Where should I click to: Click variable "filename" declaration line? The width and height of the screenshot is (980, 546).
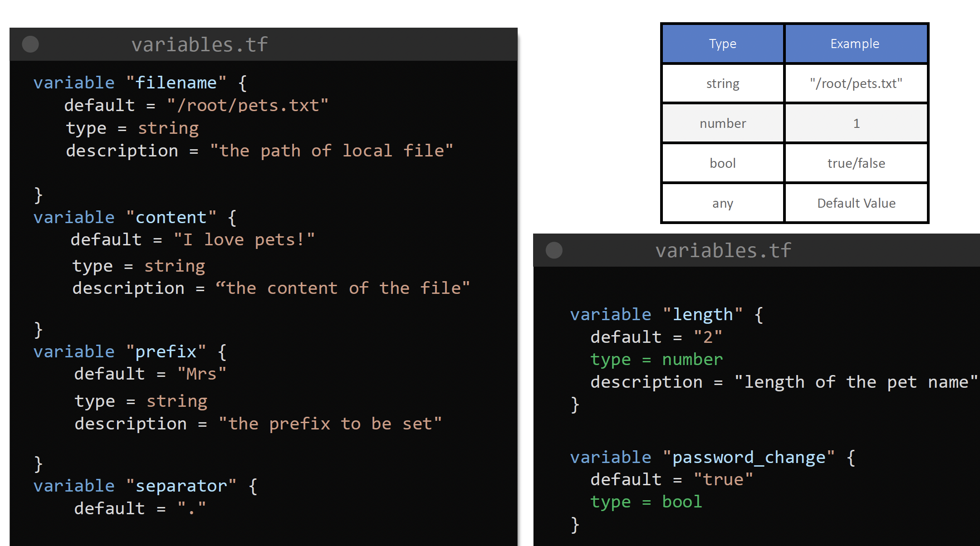pyautogui.click(x=140, y=83)
